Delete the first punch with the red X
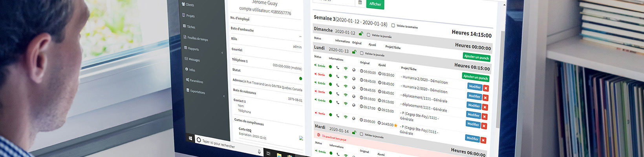 pos(486,88)
